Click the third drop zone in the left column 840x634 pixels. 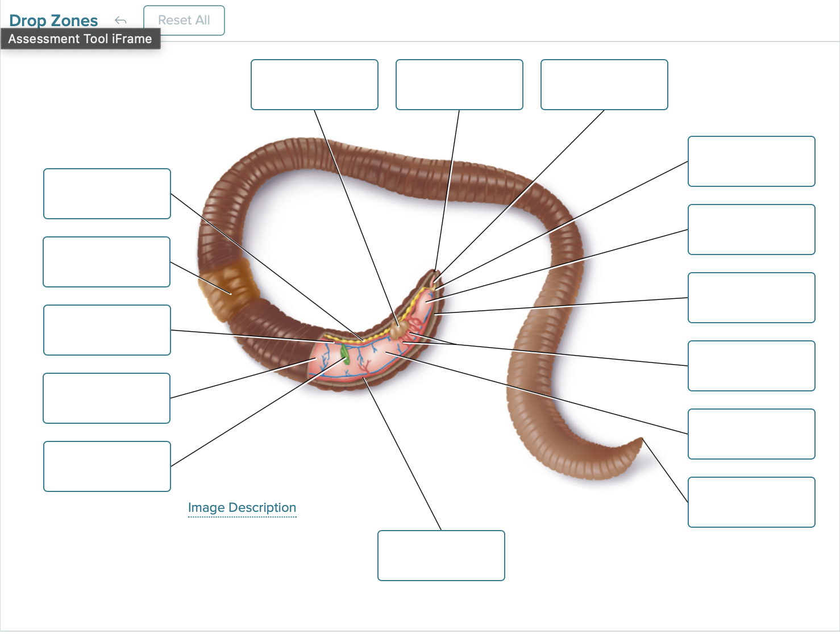coord(106,330)
